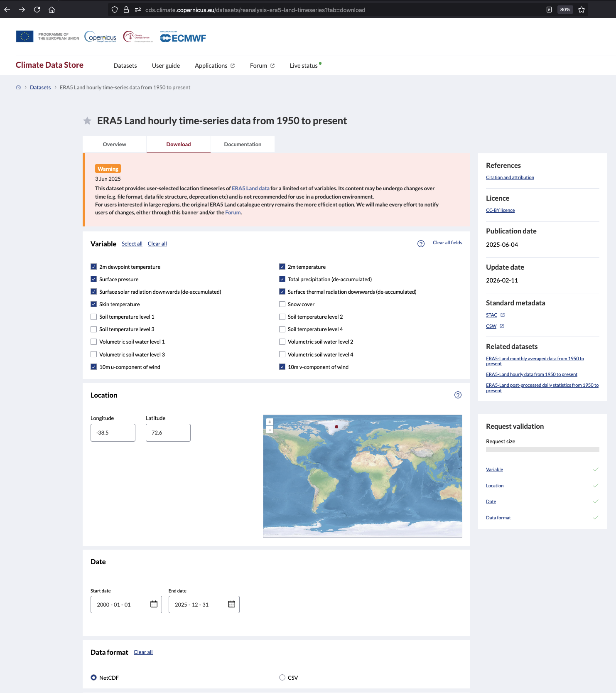
Task: Open the End date calendar picker
Action: coord(231,605)
